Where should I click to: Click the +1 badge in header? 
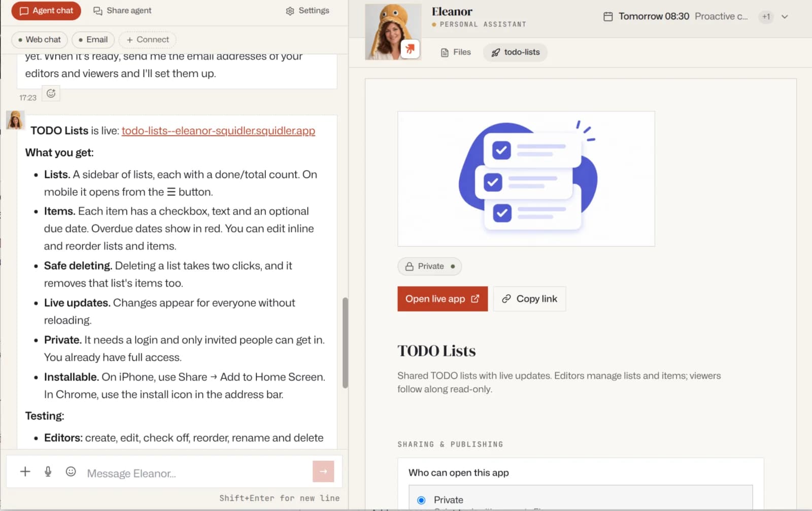click(766, 17)
